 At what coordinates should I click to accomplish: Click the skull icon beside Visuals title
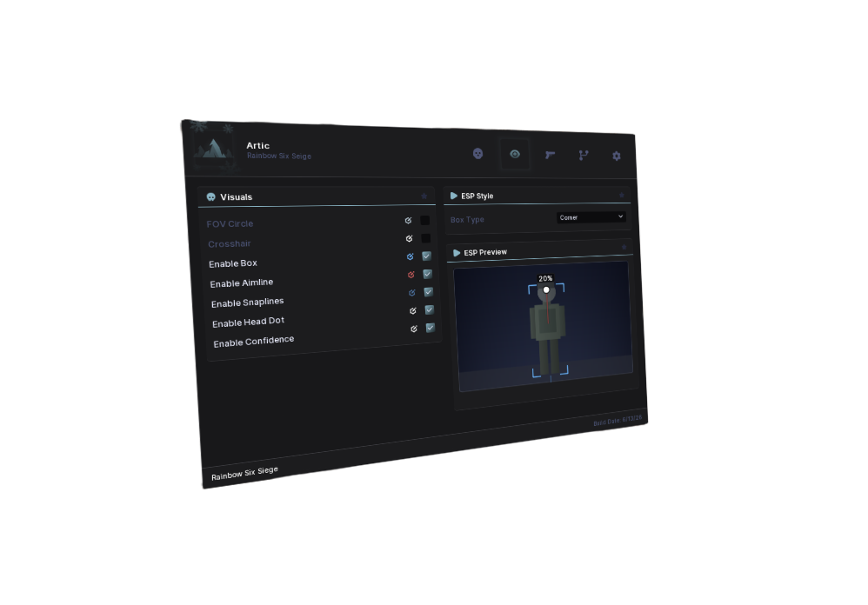[x=210, y=196]
